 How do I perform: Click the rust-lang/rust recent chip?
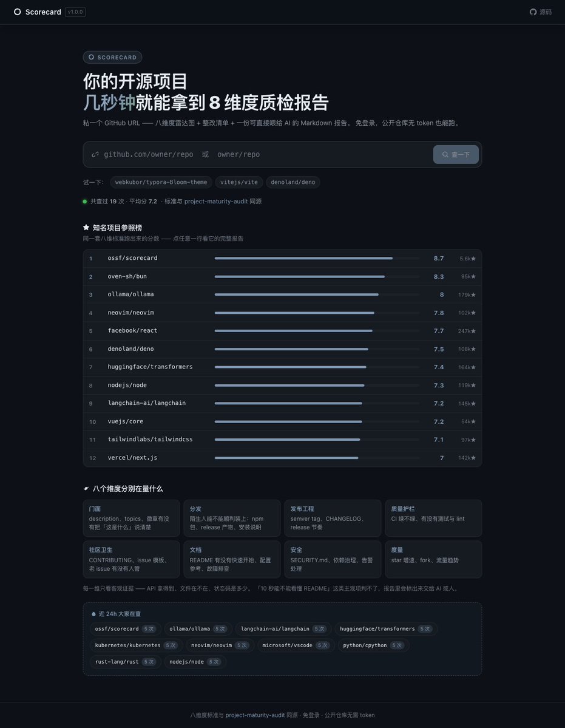coord(125,662)
